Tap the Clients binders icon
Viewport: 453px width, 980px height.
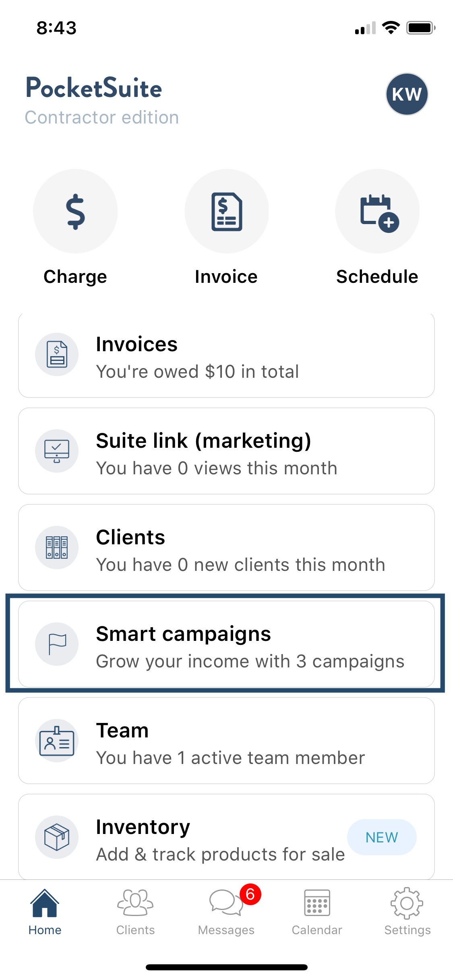point(57,548)
